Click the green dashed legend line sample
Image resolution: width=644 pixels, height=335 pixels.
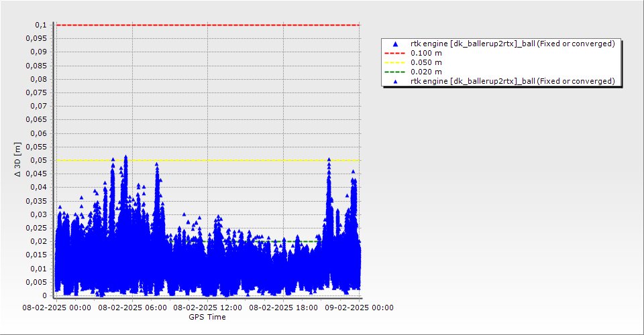tap(394, 72)
